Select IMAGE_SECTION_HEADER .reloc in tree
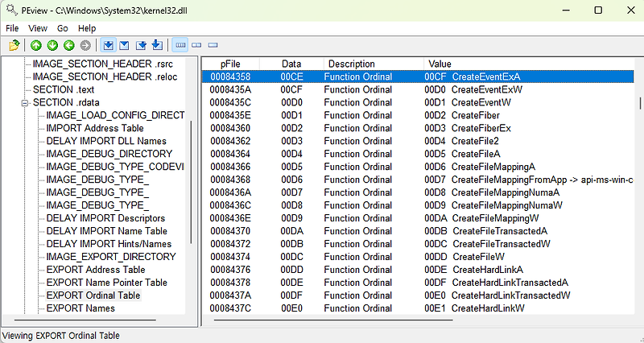Screen dimensions: 644x343 [x=105, y=76]
